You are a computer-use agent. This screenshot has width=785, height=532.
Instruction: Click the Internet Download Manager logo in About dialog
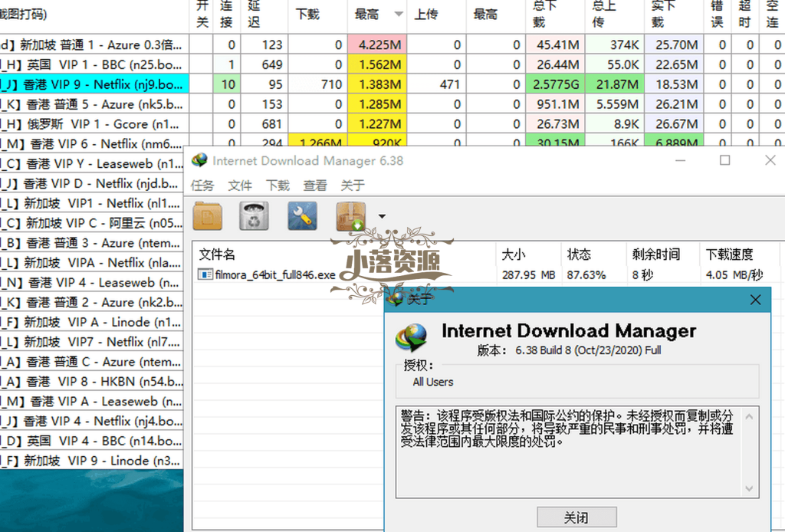pyautogui.click(x=411, y=337)
